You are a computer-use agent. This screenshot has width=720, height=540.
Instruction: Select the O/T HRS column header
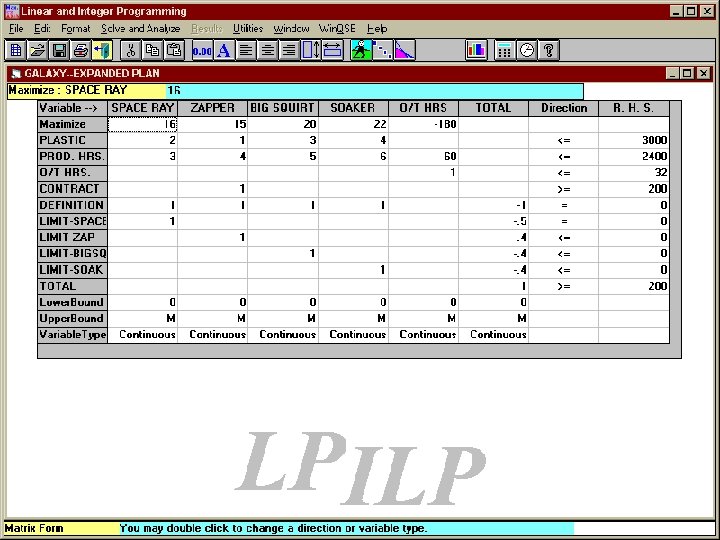pyautogui.click(x=423, y=108)
